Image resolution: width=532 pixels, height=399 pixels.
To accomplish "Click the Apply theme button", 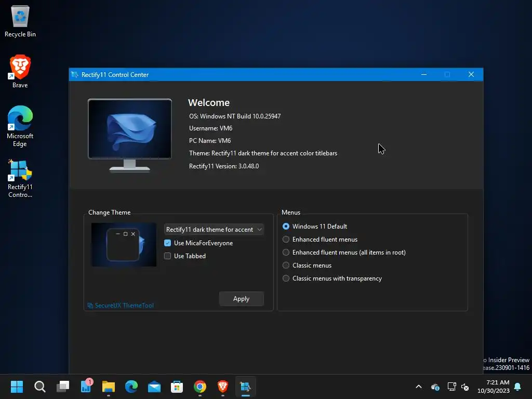I will pyautogui.click(x=241, y=299).
